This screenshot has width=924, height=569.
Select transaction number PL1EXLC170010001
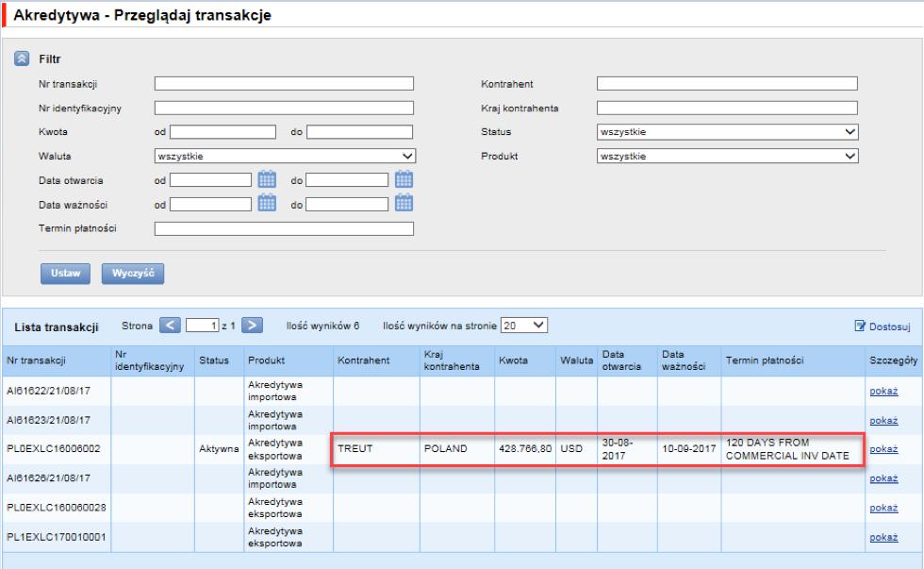(x=57, y=537)
